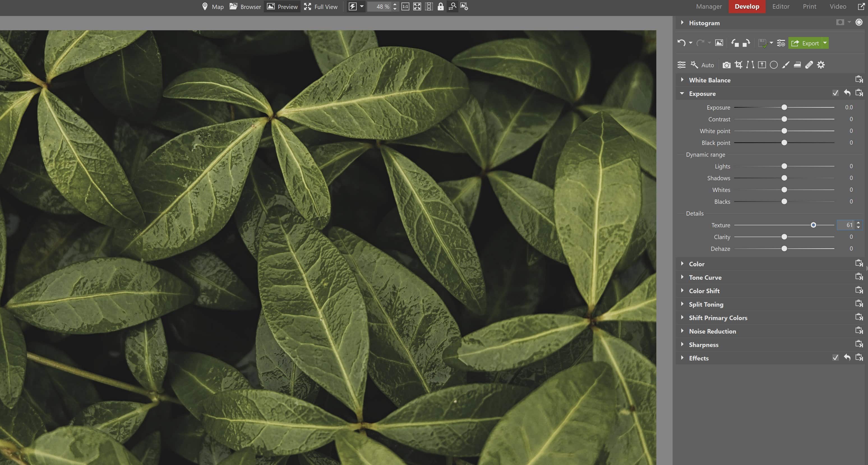Image resolution: width=868 pixels, height=465 pixels.
Task: Select the collinearity lines tool
Action: point(750,65)
